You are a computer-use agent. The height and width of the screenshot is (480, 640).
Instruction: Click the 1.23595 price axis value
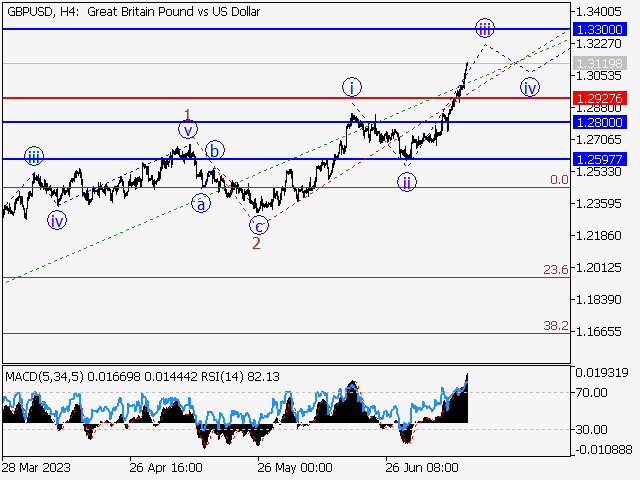coord(598,203)
